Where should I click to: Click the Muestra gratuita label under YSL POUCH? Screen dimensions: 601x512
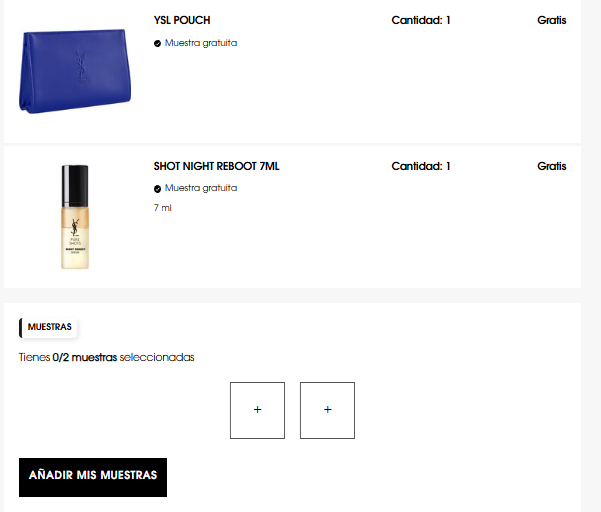pyautogui.click(x=201, y=43)
